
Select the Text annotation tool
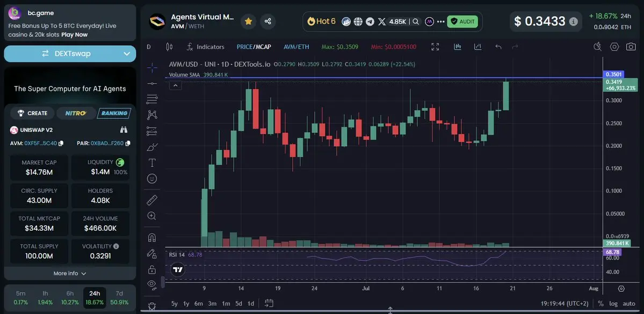152,163
